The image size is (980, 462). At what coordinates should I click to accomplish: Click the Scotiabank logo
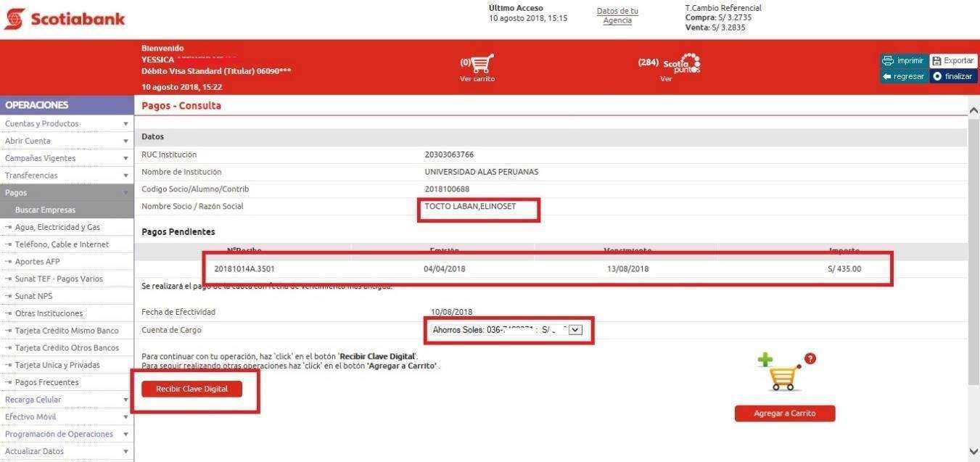65,19
